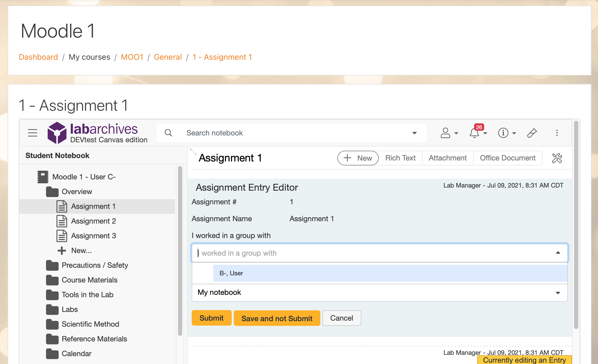598x364 pixels.
Task: Click the Assignment 1 page icon
Action: coord(62,206)
